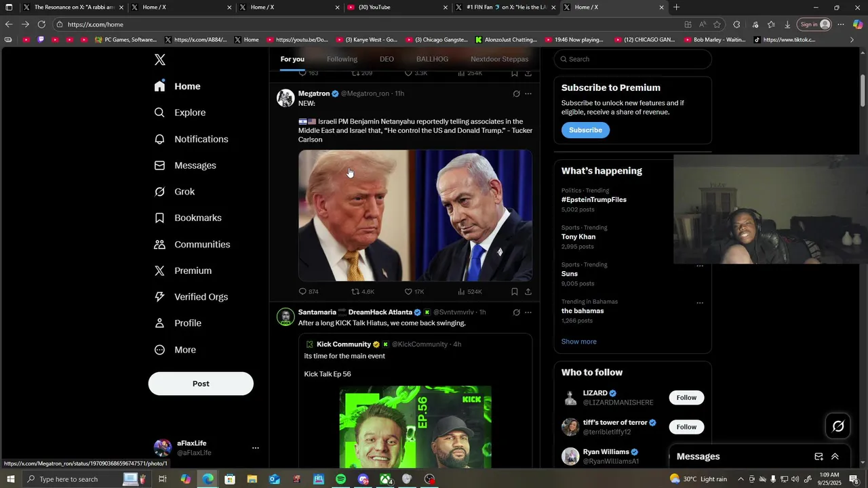Viewport: 868px width, 488px height.
Task: Open the bahamas trending topic
Action: pyautogui.click(x=583, y=311)
